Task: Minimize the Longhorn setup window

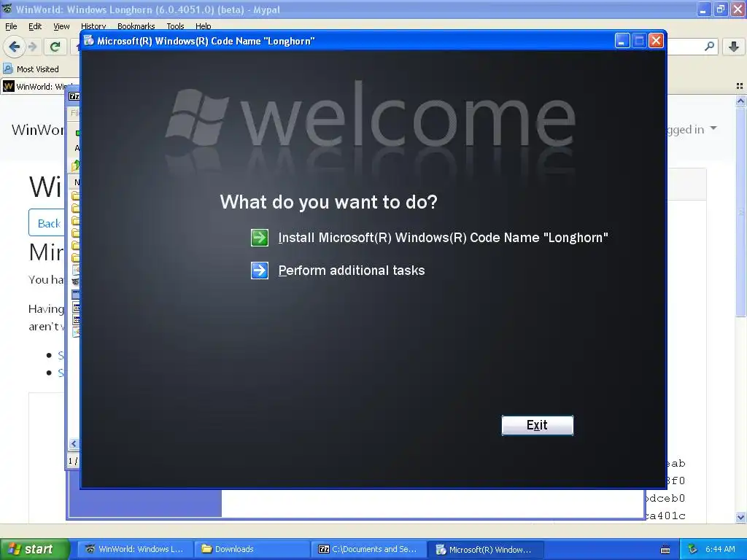Action: pos(622,41)
